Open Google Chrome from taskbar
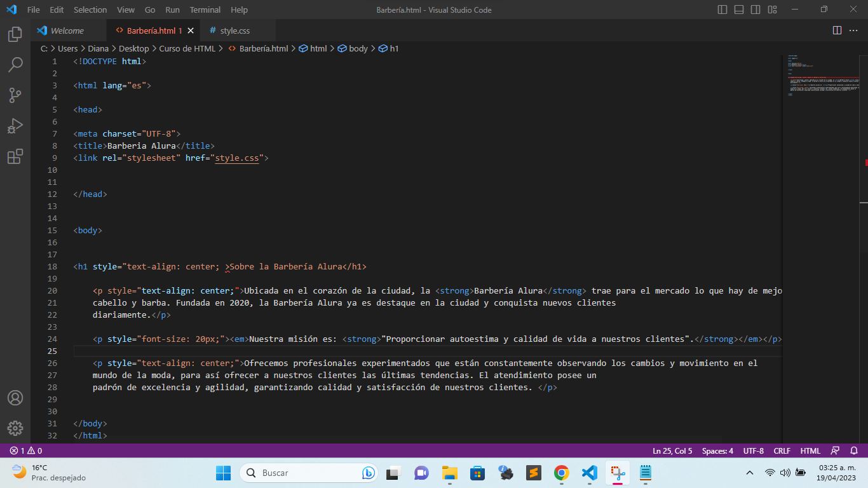 (x=561, y=473)
